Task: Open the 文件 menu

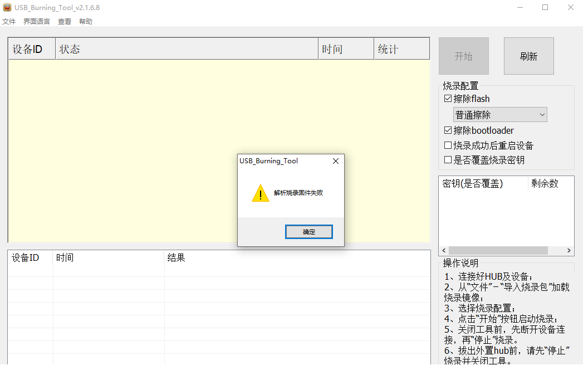Action: (x=9, y=21)
